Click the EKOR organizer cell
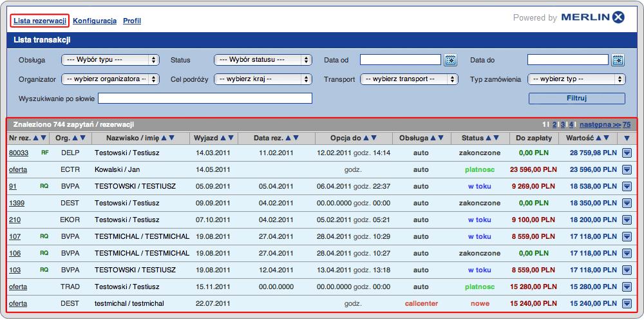The width and height of the screenshot is (644, 320). (x=70, y=220)
